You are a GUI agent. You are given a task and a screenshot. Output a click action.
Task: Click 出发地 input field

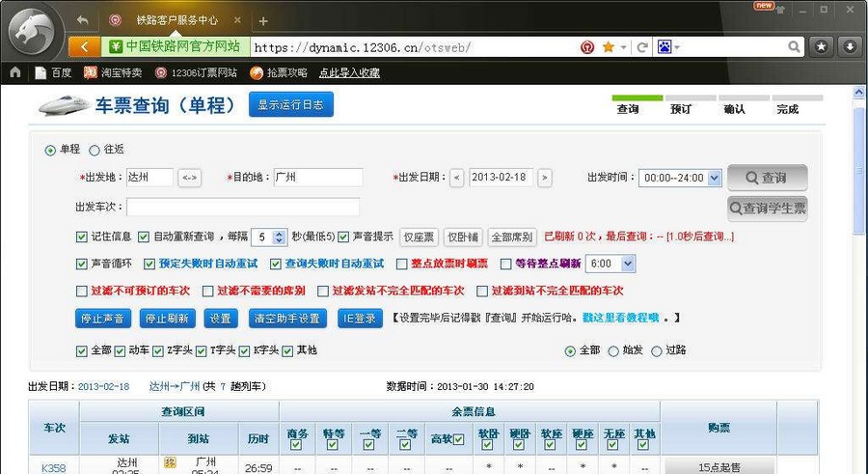[x=149, y=178]
